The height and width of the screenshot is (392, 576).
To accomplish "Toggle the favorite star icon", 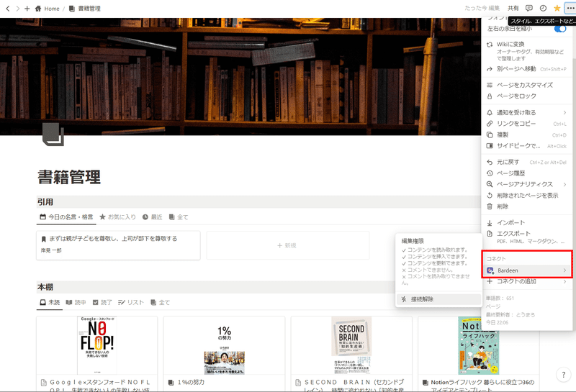I will [x=557, y=8].
